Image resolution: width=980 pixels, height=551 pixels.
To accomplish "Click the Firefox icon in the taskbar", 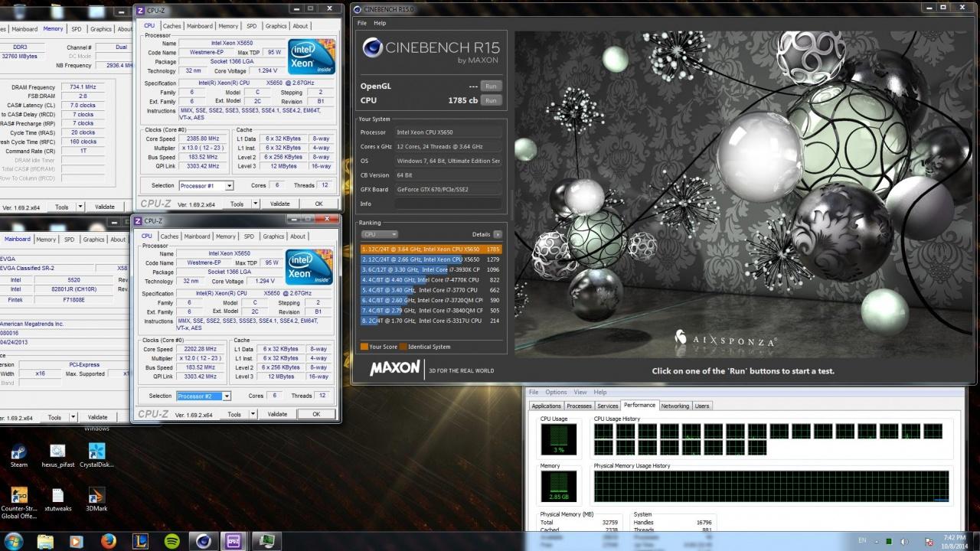I will (107, 541).
